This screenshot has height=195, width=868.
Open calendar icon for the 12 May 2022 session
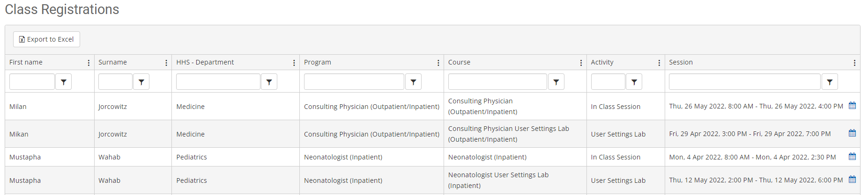point(852,180)
